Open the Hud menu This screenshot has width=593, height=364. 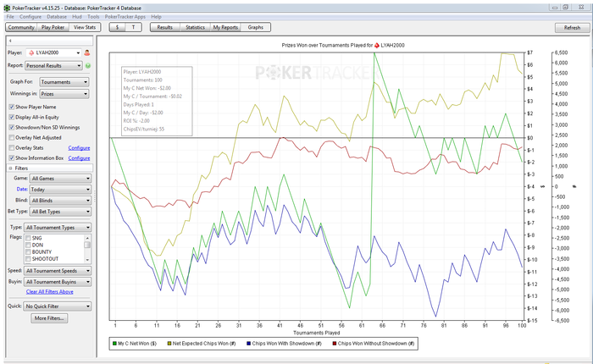77,17
